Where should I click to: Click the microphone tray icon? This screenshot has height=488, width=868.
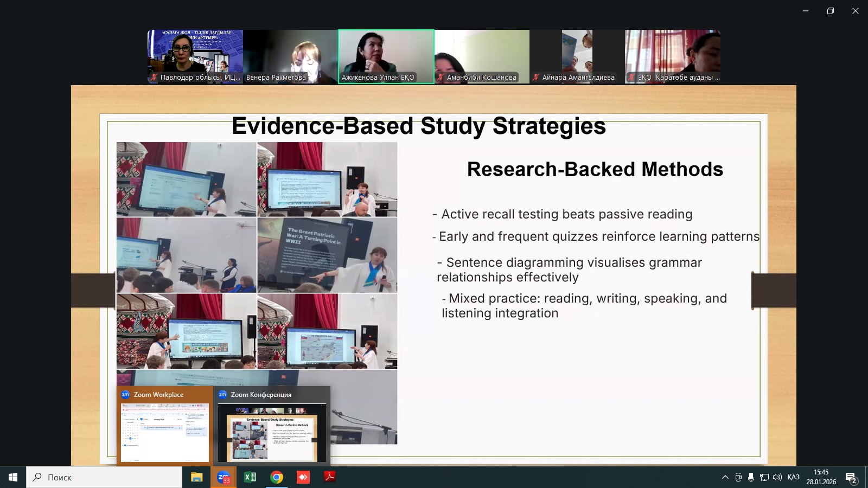(x=751, y=477)
